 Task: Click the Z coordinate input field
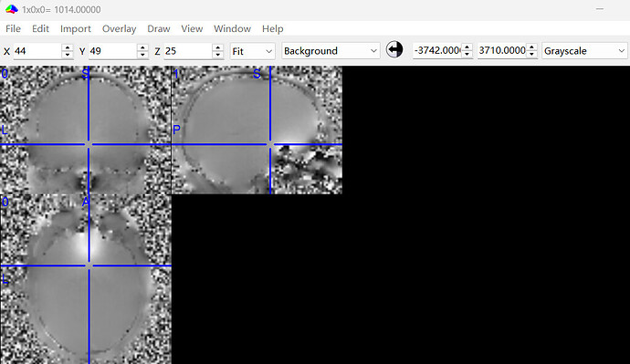point(188,51)
